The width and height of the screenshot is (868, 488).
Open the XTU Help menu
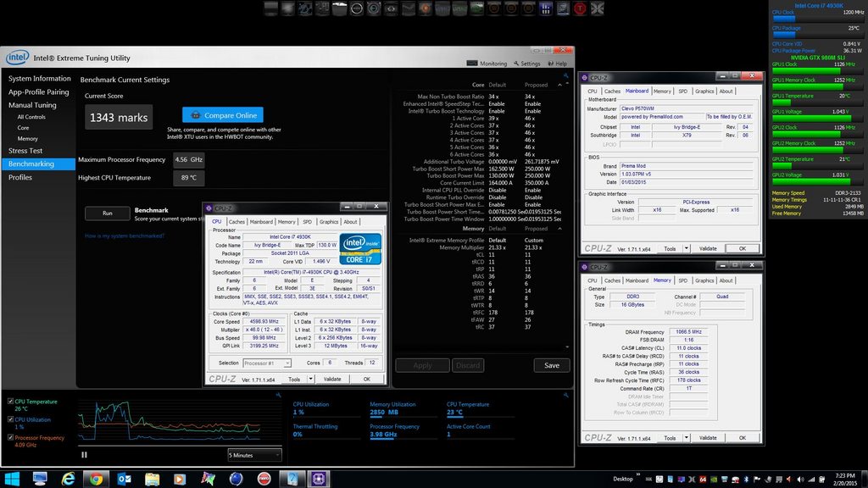pos(558,64)
